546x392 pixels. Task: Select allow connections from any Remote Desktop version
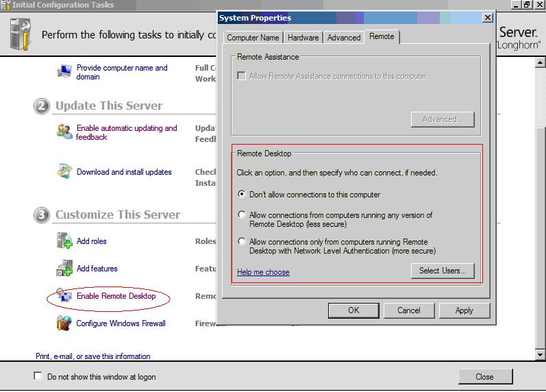point(241,215)
